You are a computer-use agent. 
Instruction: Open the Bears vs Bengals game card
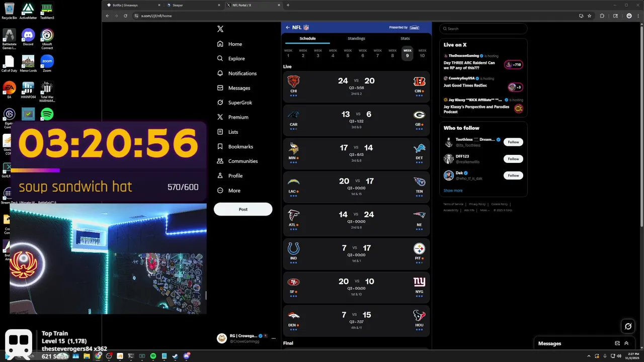(356, 86)
